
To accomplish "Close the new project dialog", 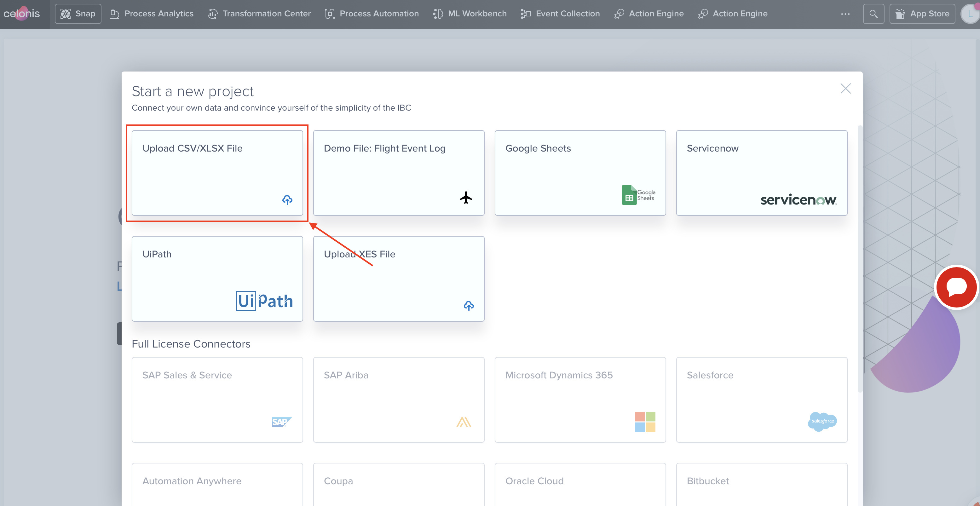I will 845,89.
